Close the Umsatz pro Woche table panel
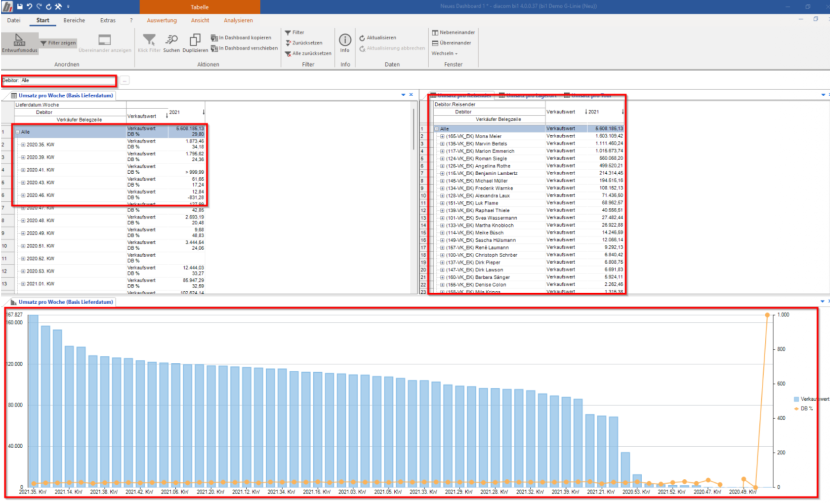Image resolution: width=830 pixels, height=504 pixels. pos(411,95)
